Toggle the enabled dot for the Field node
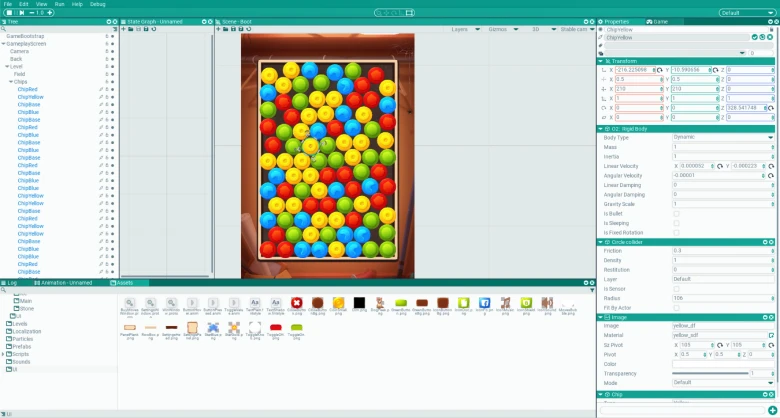780x418 pixels. pos(112,74)
